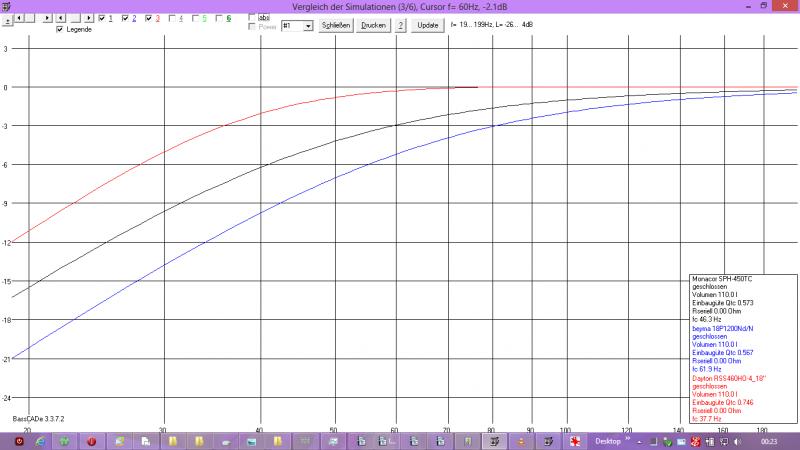Click Desktop toolbar label on taskbar
The height and width of the screenshot is (450, 800).
[x=608, y=441]
